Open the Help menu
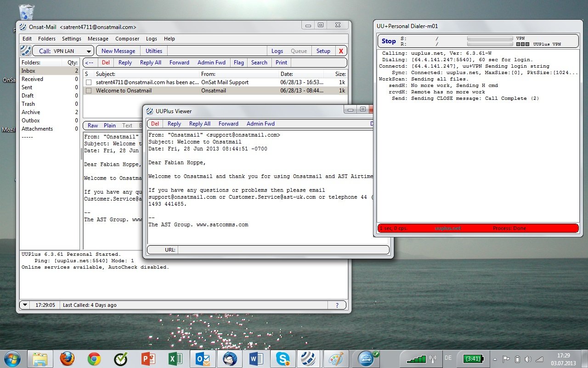588x368 pixels. pos(170,39)
